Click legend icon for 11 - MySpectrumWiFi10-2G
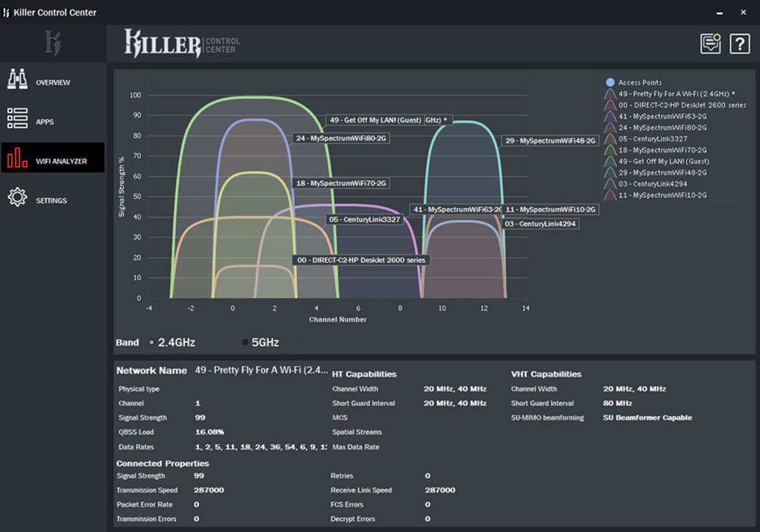The width and height of the screenshot is (760, 532). point(610,195)
